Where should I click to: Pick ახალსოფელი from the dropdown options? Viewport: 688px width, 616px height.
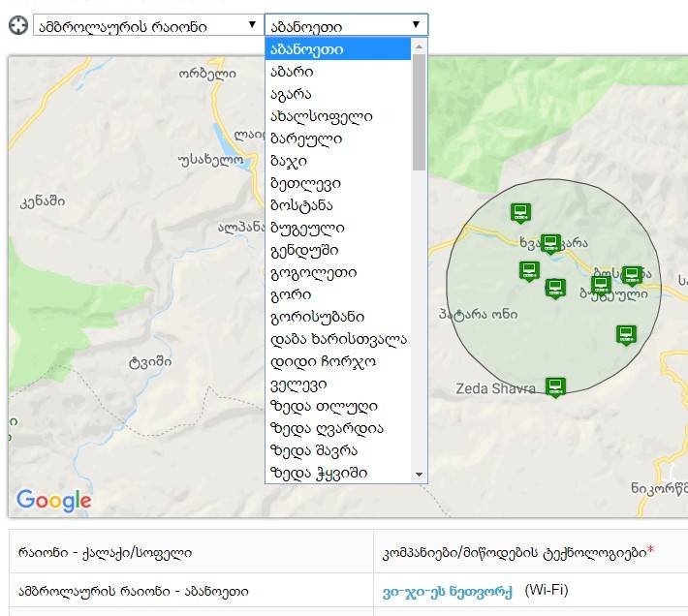[338, 116]
